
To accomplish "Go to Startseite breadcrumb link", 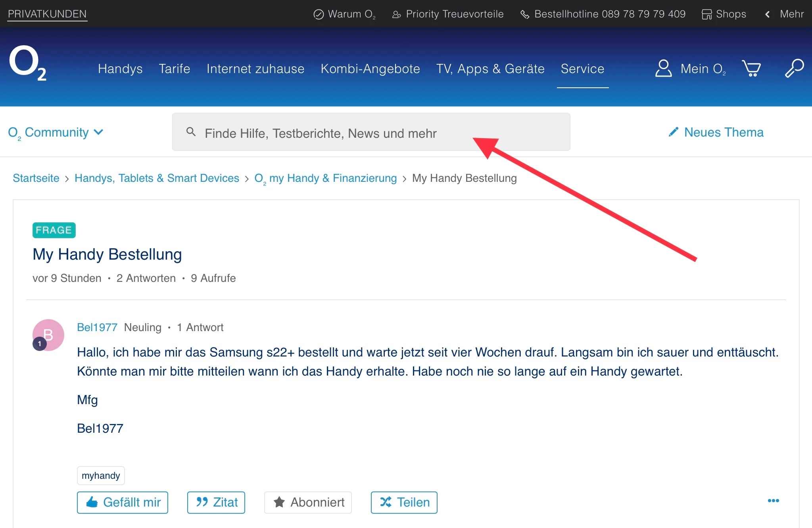I will [x=36, y=178].
